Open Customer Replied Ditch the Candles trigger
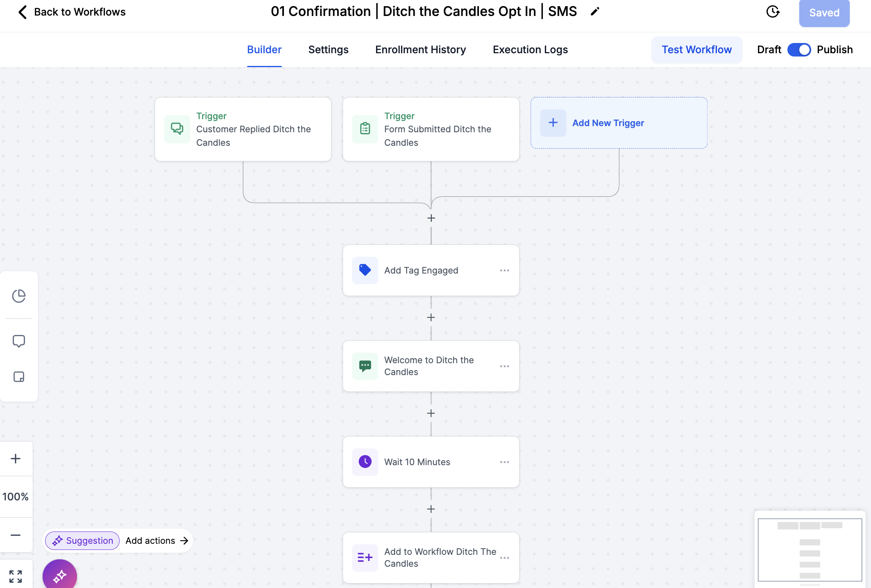Screen dimensions: 871x588 click(243, 129)
